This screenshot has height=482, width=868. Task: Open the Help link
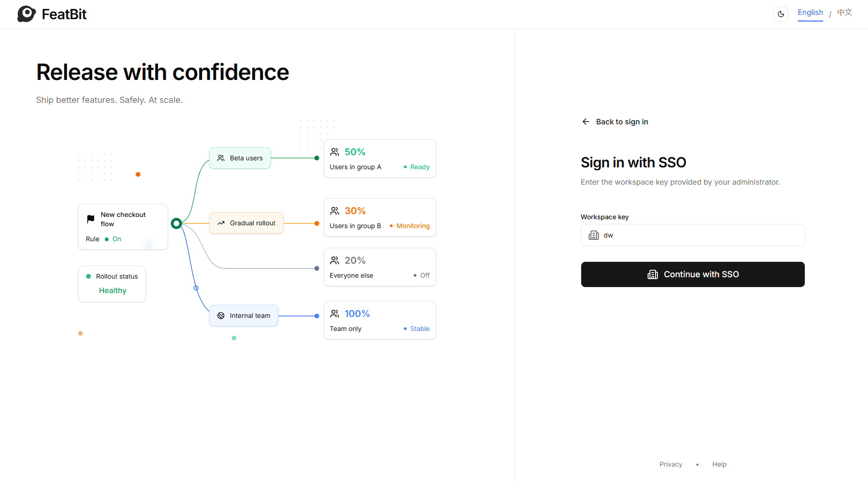719,464
